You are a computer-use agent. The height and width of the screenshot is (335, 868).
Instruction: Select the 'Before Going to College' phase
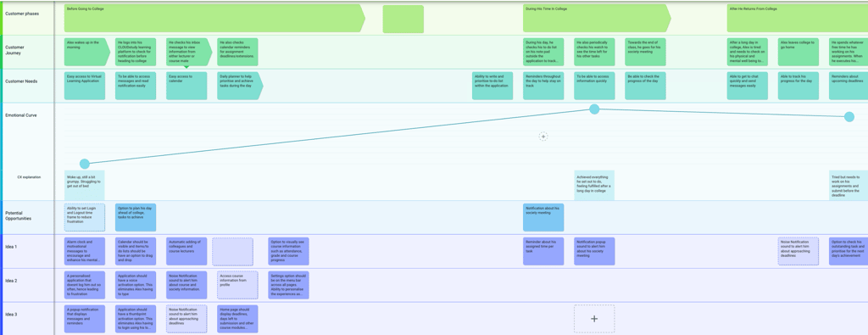click(x=214, y=19)
